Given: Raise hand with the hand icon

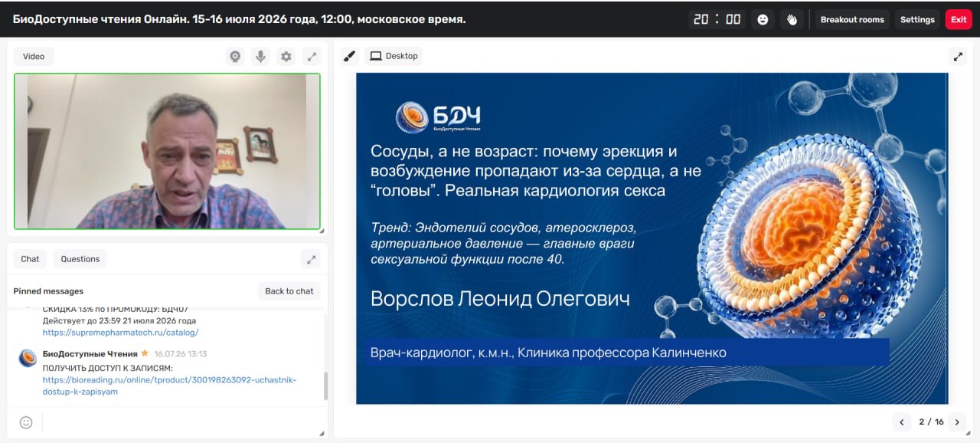Looking at the screenshot, I should click(x=793, y=20).
